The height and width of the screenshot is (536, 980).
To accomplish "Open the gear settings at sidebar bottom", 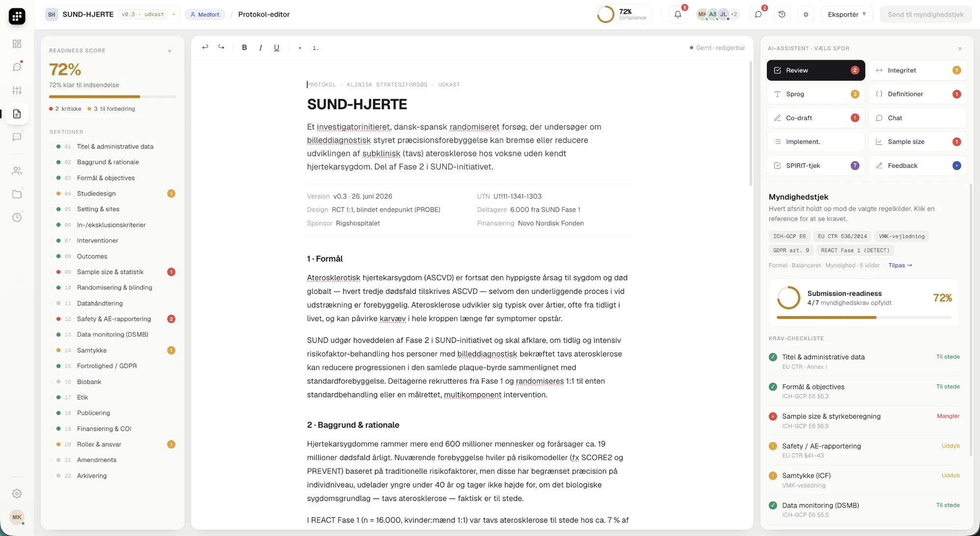I will pos(17,493).
